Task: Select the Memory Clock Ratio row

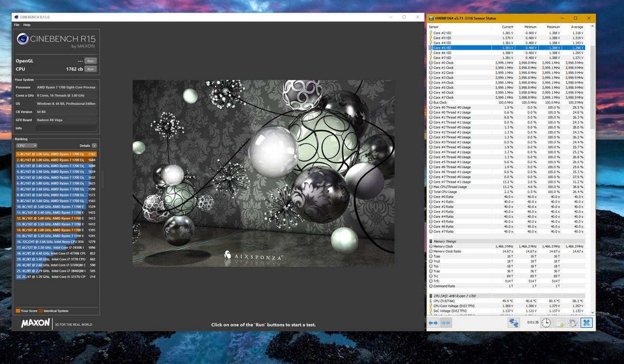Action: point(507,251)
